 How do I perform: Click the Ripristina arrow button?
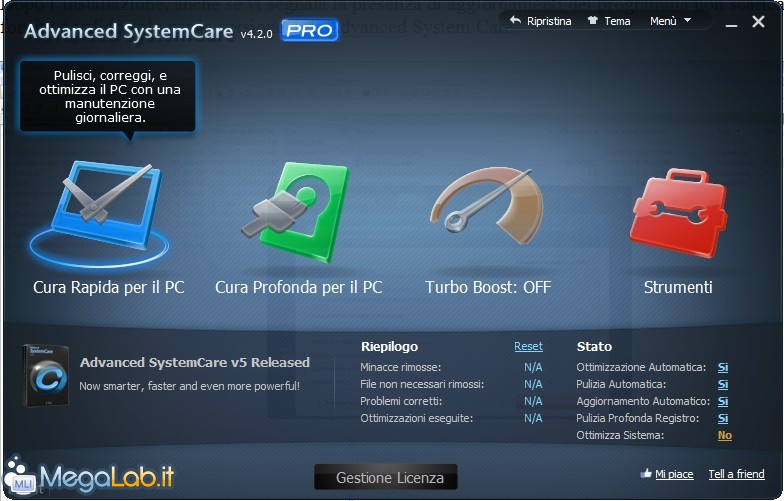click(x=540, y=21)
